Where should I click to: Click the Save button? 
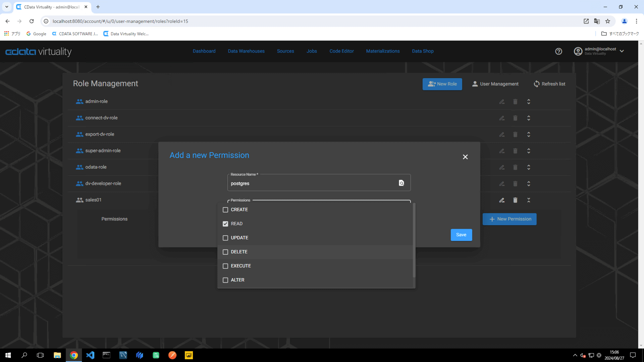pos(461,235)
